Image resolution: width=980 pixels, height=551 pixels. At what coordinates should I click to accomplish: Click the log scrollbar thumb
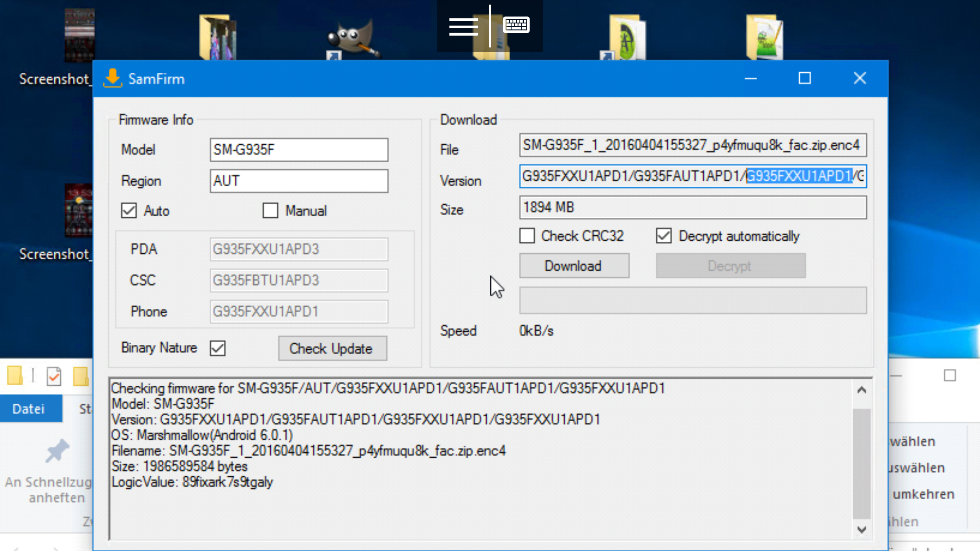click(862, 464)
